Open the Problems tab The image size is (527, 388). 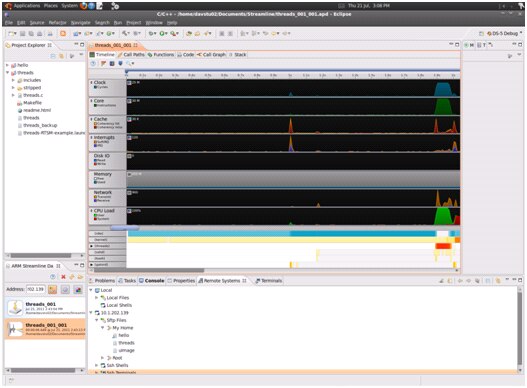(x=102, y=280)
